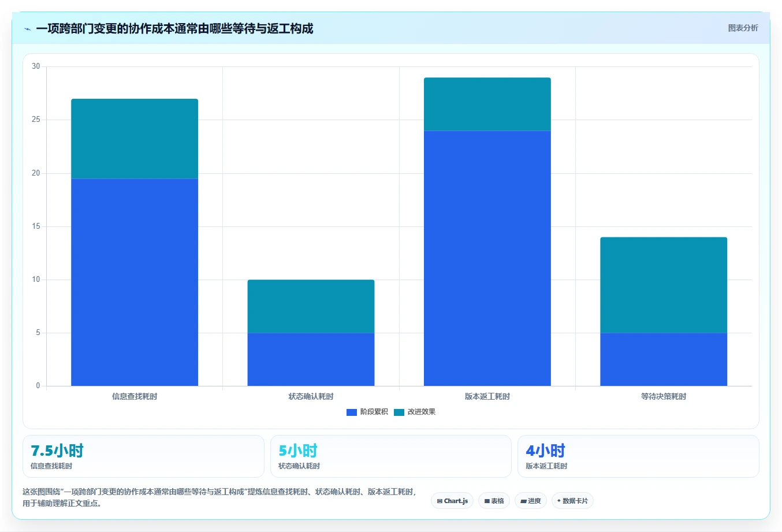This screenshot has height=532, width=782.
Task: Toggle the 改进效果 legend color box
Action: (x=399, y=412)
